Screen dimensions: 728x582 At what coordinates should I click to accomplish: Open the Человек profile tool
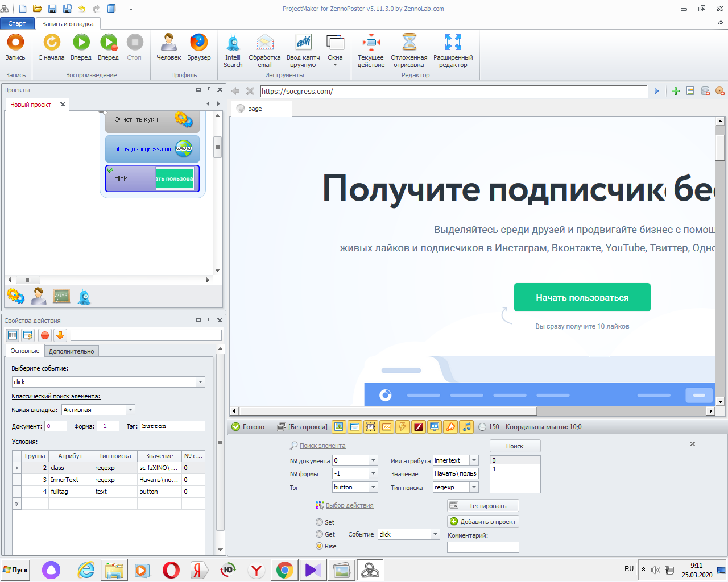click(168, 47)
